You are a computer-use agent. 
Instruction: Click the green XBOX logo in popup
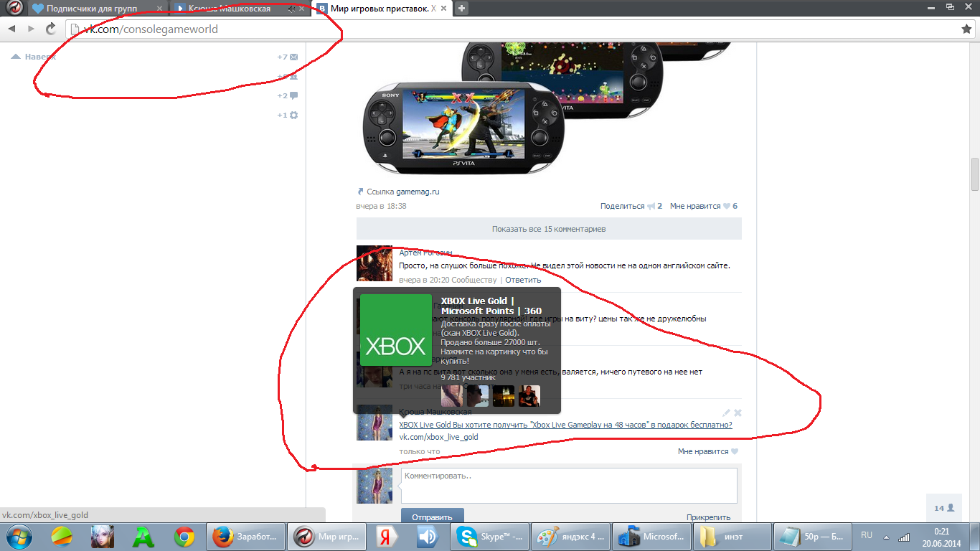tap(395, 330)
